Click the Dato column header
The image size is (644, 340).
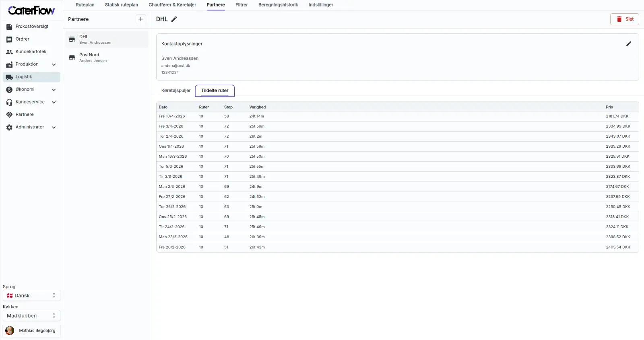(163, 107)
